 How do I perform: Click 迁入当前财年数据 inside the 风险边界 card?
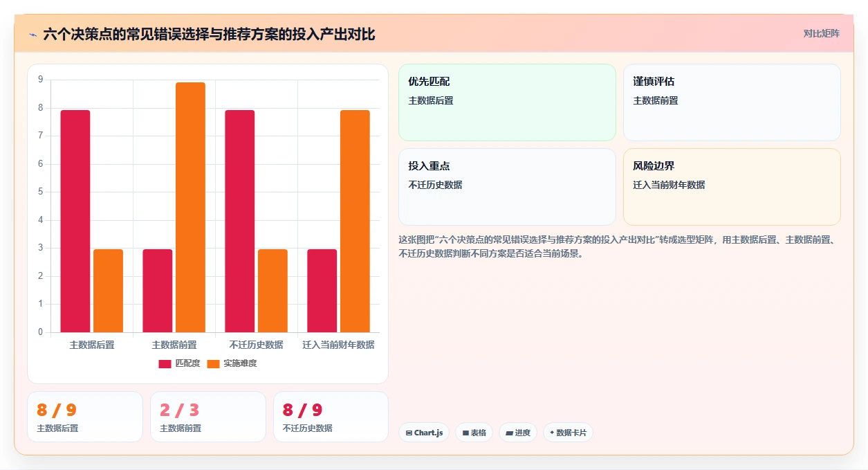point(669,185)
